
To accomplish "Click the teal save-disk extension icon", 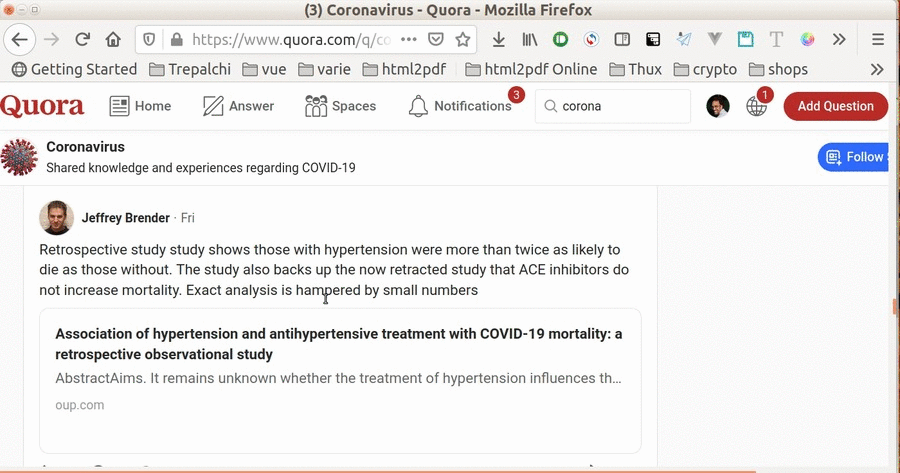I will coord(746,39).
